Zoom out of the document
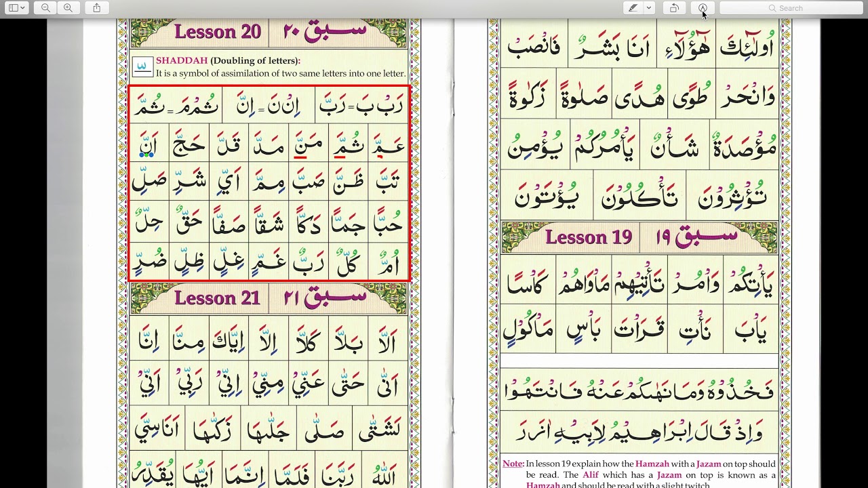 45,8
